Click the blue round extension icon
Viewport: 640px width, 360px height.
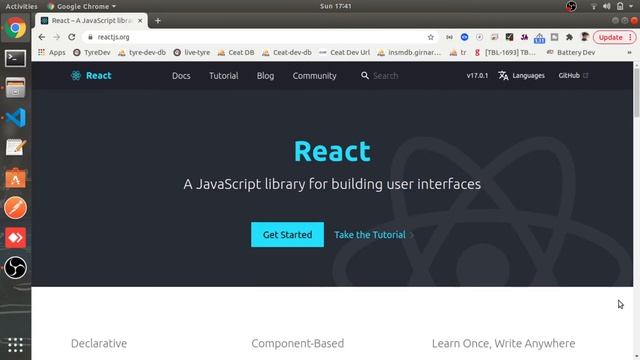[x=464, y=37]
